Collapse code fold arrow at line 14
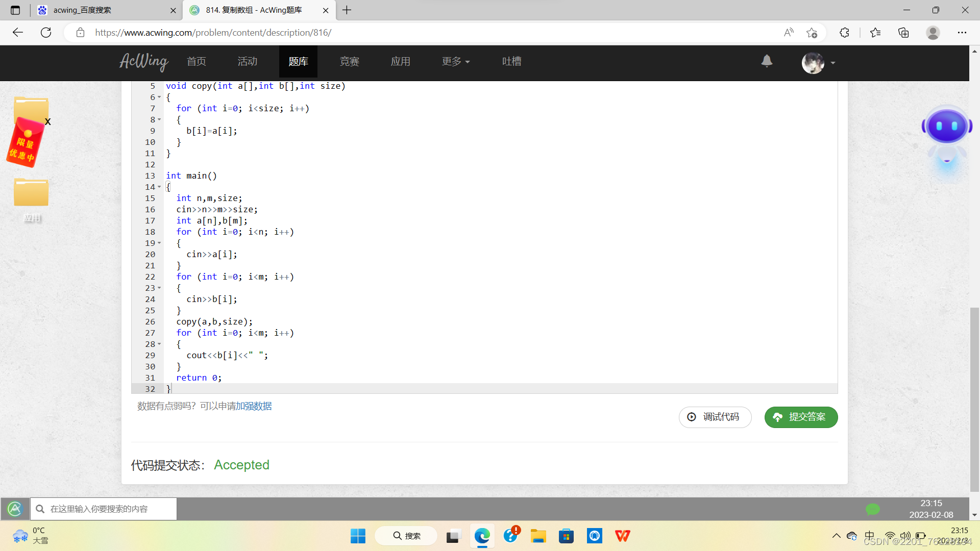Screen dimensions: 980x551 click(x=159, y=187)
